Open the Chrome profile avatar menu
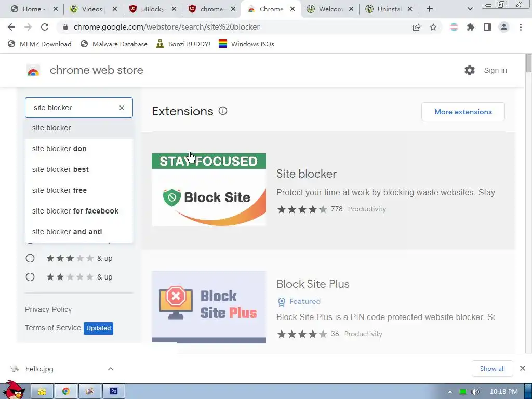The height and width of the screenshot is (399, 532). pos(504,27)
